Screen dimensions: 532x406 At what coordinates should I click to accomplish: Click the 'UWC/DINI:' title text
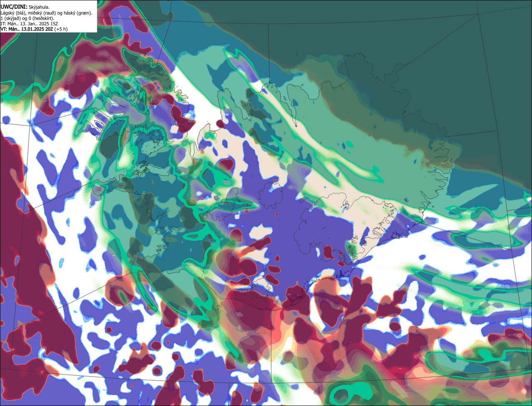(14, 7)
